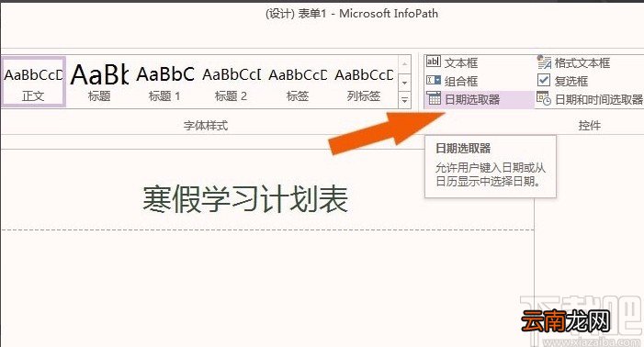Insert the Date Picker (日期选取器) control

(x=479, y=99)
